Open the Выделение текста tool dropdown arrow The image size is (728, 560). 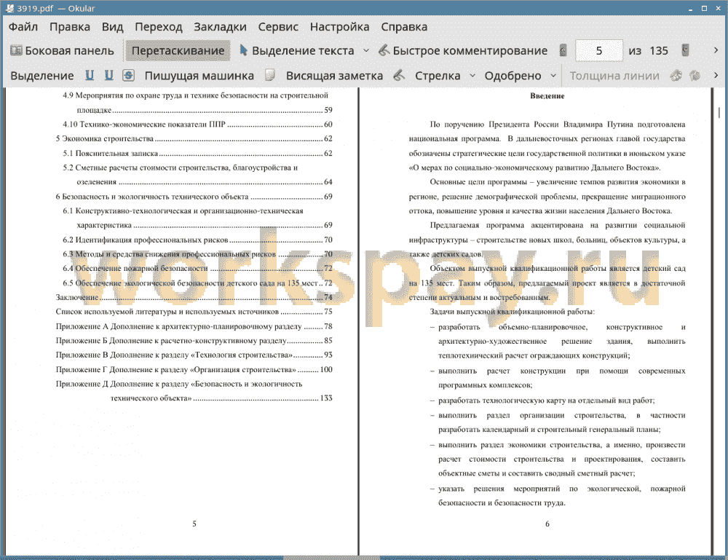pos(366,51)
